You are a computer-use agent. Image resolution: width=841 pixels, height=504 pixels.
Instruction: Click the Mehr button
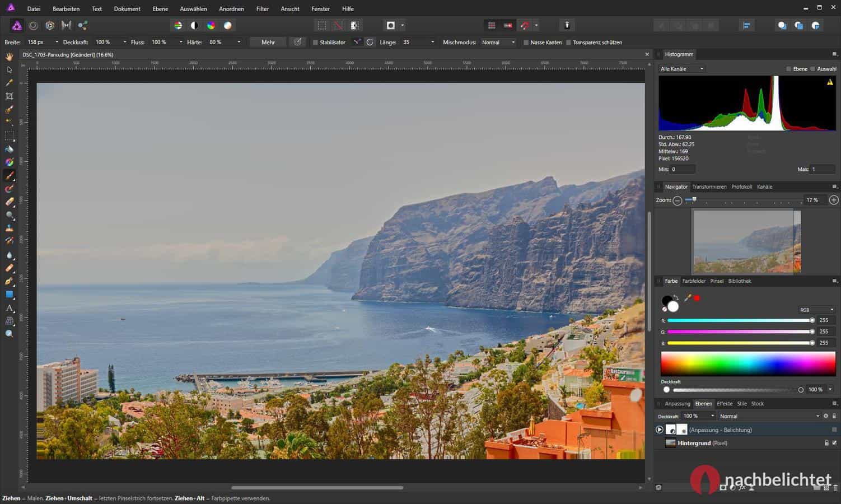pyautogui.click(x=268, y=43)
